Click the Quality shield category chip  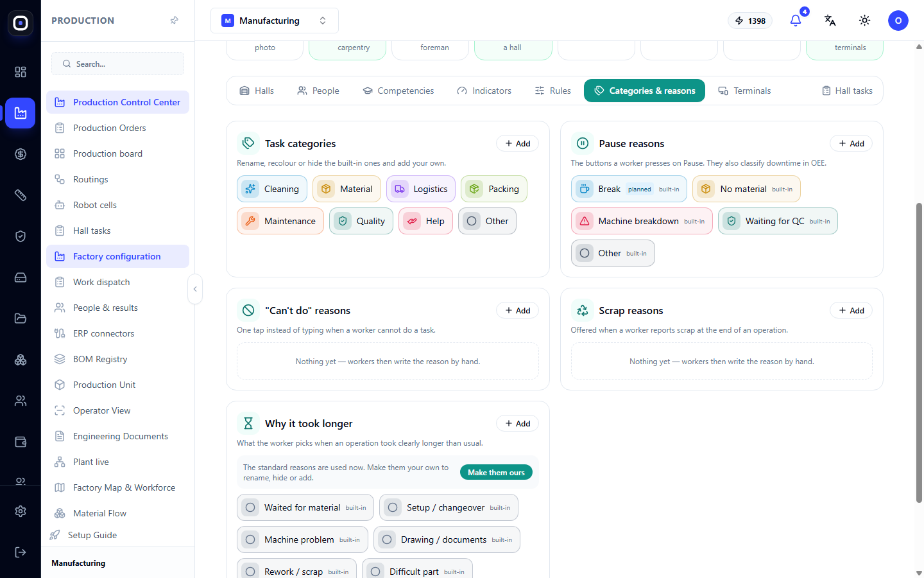[361, 221]
